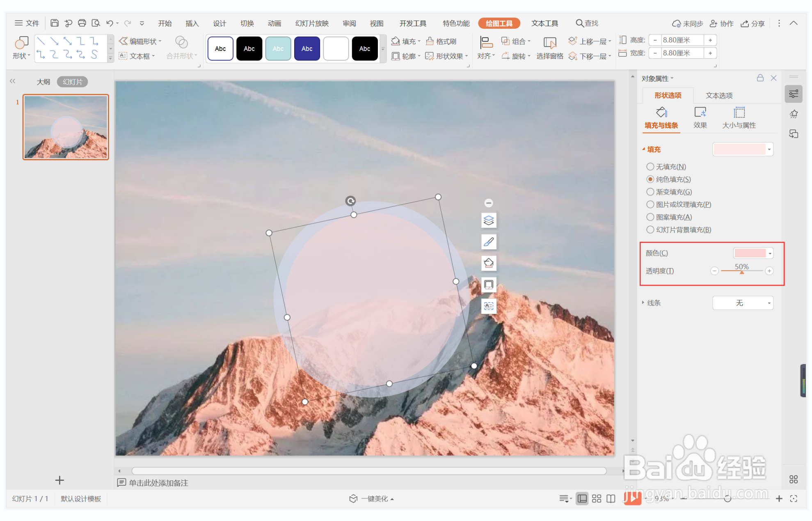Click the rotate (旋转) tool icon
The image size is (812, 521).
[505, 56]
